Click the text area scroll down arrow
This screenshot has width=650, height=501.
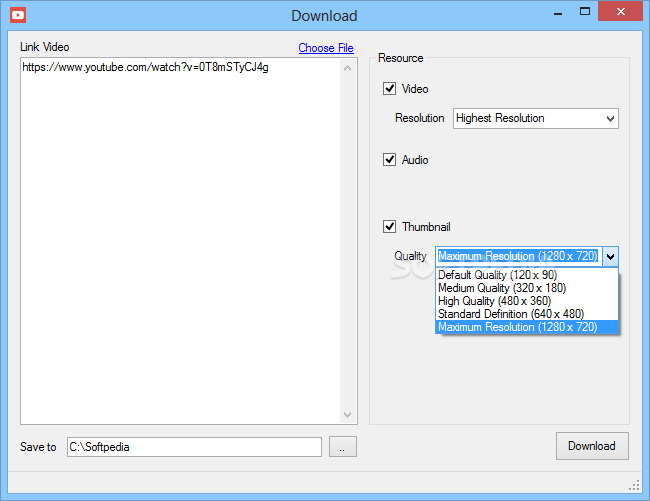click(347, 414)
